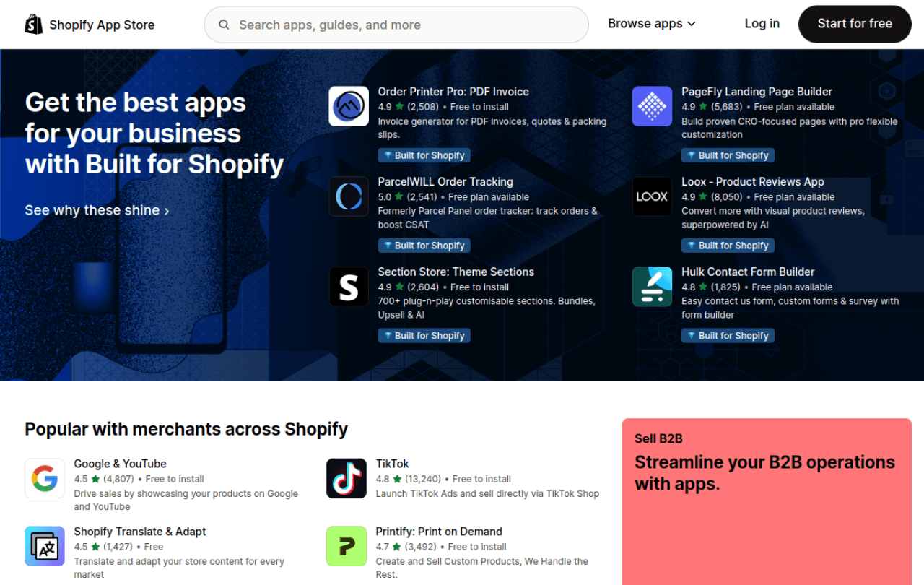Click Built for Shopify badge under Hulk Contact Form
The height and width of the screenshot is (585, 924).
pos(728,336)
